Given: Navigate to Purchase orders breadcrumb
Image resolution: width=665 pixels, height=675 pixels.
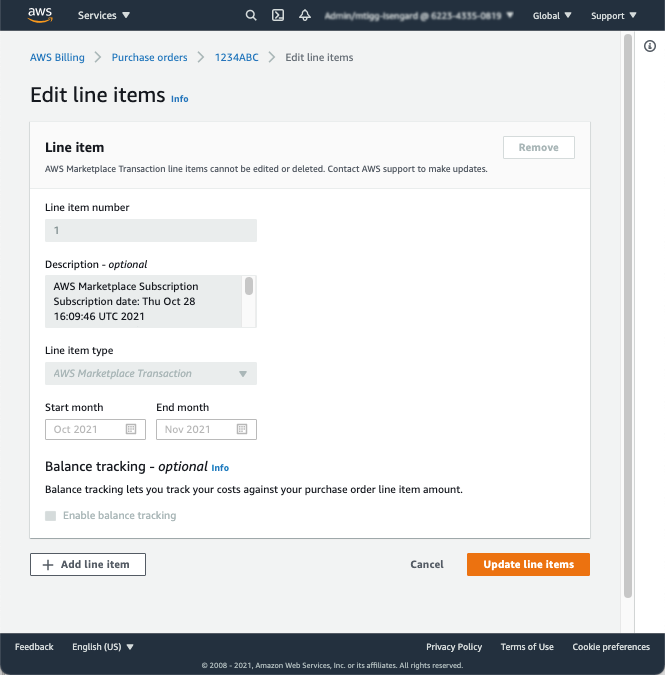Looking at the screenshot, I should [x=149, y=58].
